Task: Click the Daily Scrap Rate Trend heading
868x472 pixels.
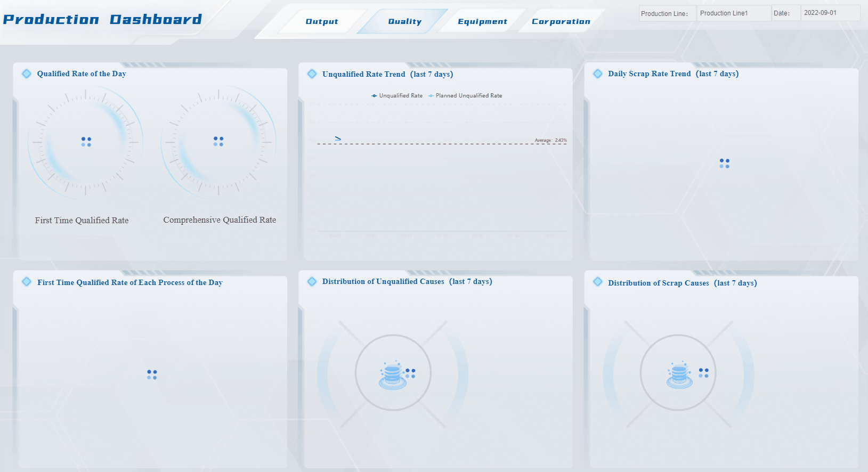Action: click(673, 74)
